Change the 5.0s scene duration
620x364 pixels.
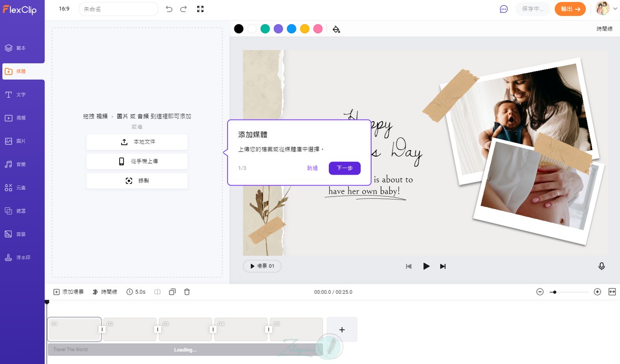click(x=136, y=292)
